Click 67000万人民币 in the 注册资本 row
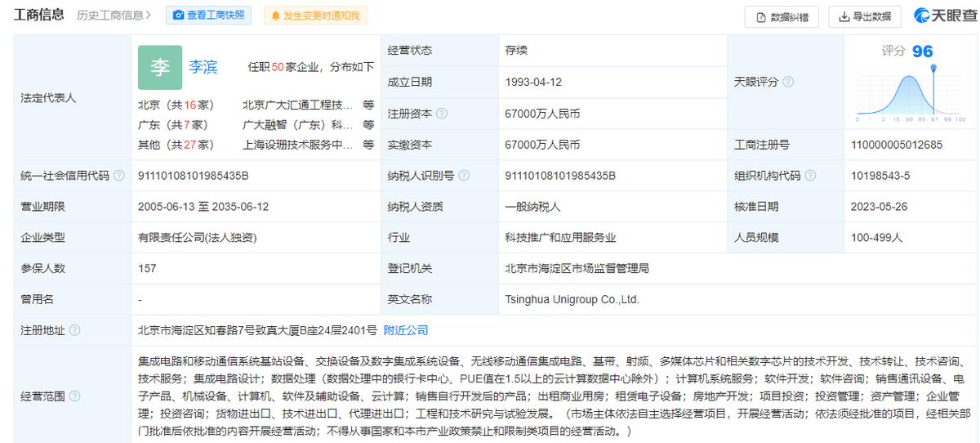Screen dimensions: 980x443 [542, 114]
